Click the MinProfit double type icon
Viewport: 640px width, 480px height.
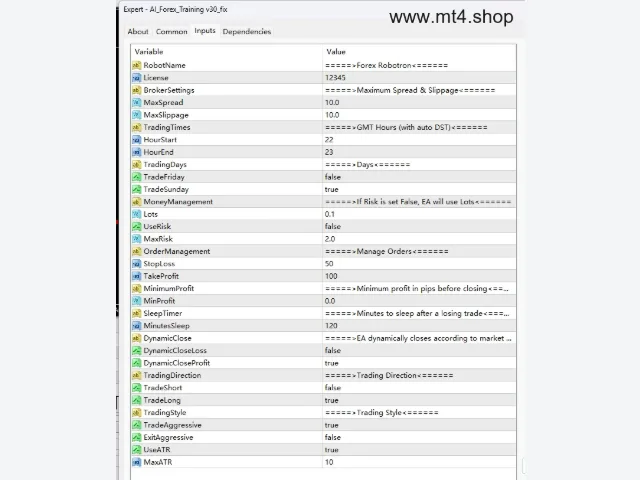tap(136, 301)
